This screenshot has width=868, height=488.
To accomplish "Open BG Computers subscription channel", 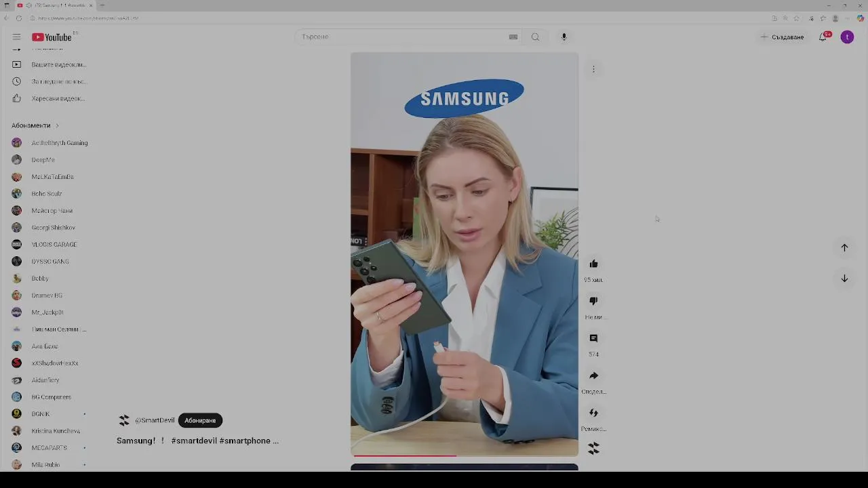I will [x=51, y=397].
